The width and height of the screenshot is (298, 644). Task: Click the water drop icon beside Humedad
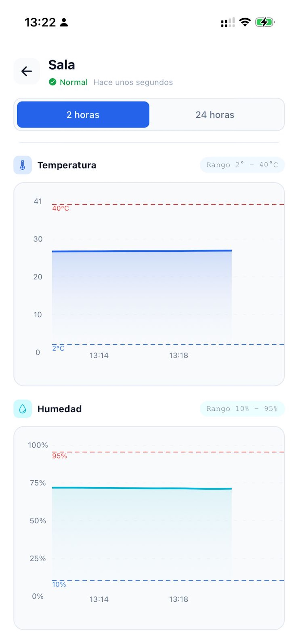(x=23, y=409)
